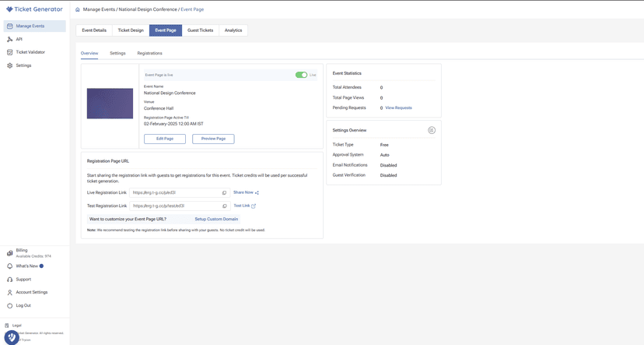Screen dimensions: 644x345
Task: Open the Ticket Design tab
Action: tap(131, 30)
